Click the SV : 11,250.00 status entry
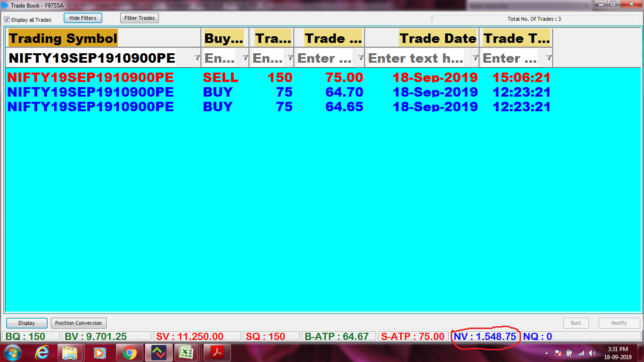The image size is (644, 362). [x=198, y=336]
